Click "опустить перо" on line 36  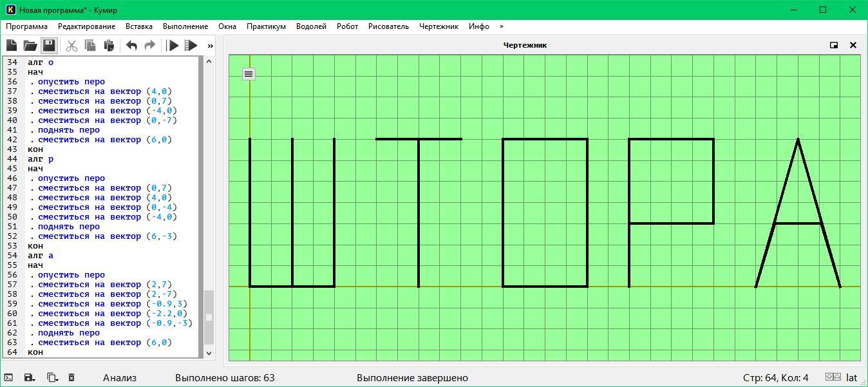[71, 82]
